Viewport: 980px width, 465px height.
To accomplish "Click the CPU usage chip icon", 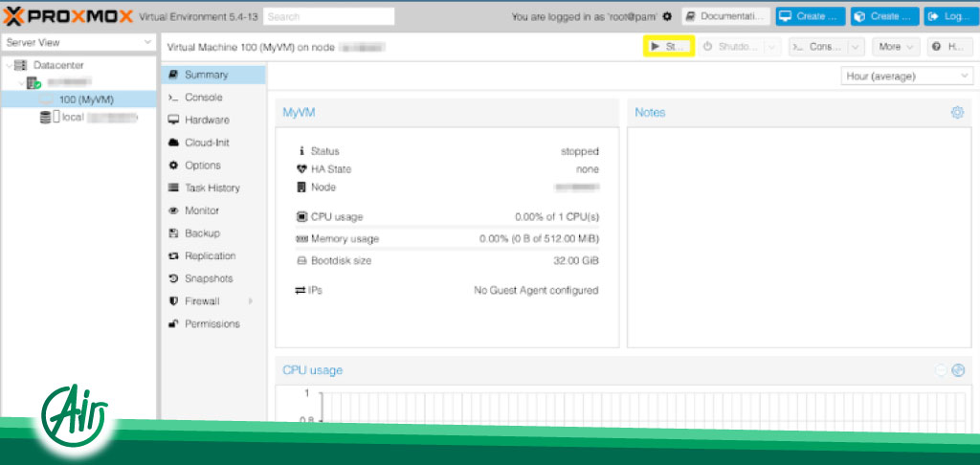I will click(x=301, y=217).
